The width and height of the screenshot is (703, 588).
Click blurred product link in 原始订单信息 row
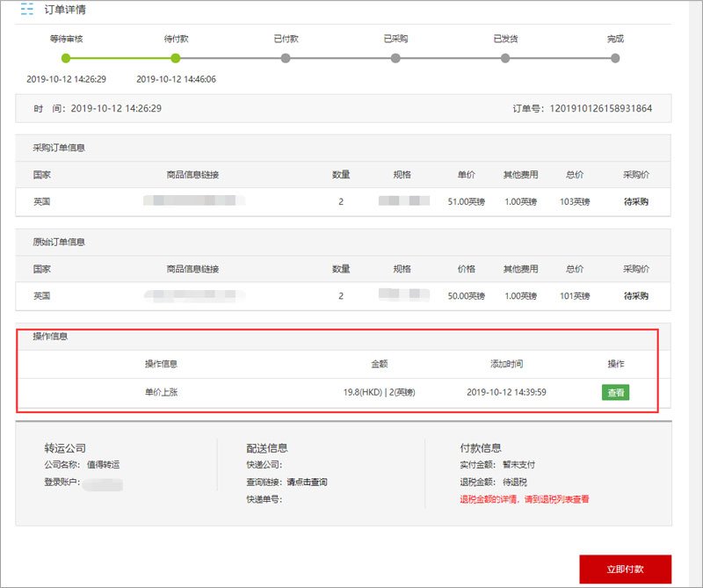(x=194, y=294)
